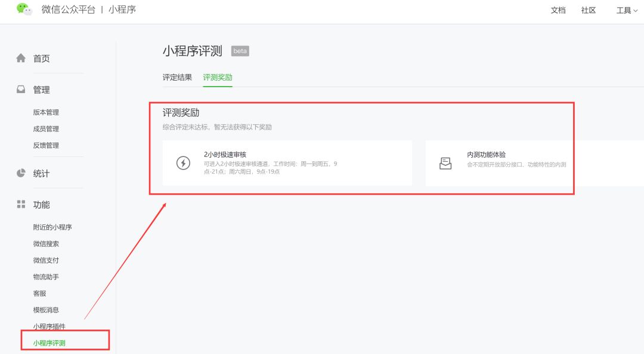
Task: Open 物流助手 in the sidebar
Action: click(x=46, y=277)
